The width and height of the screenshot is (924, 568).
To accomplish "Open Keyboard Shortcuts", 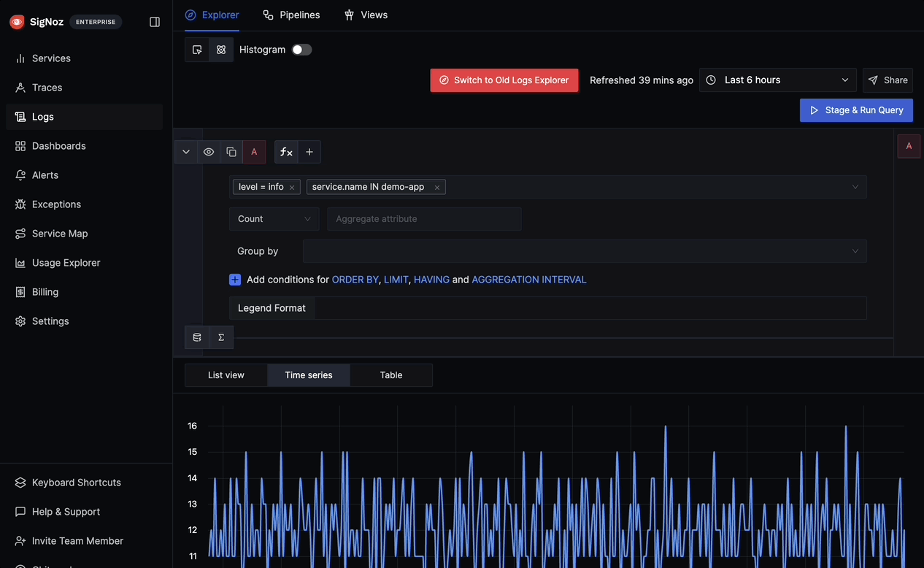I will pyautogui.click(x=84, y=483).
